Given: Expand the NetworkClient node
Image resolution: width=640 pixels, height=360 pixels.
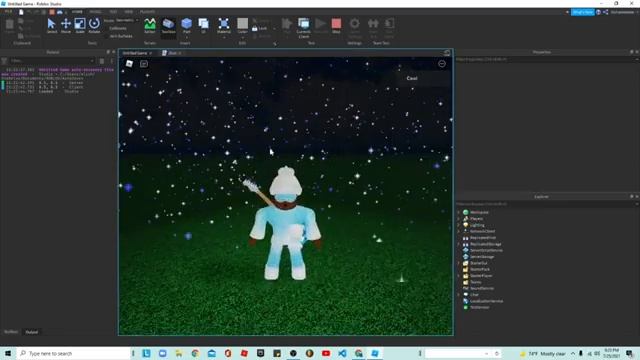Looking at the screenshot, I should click(459, 231).
